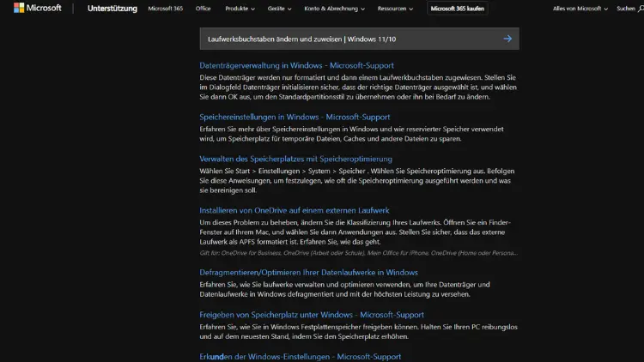This screenshot has height=362, width=644.
Task: Open Verwalten des Speicherplatzes mit Speicheroptimierung
Action: (x=295, y=159)
